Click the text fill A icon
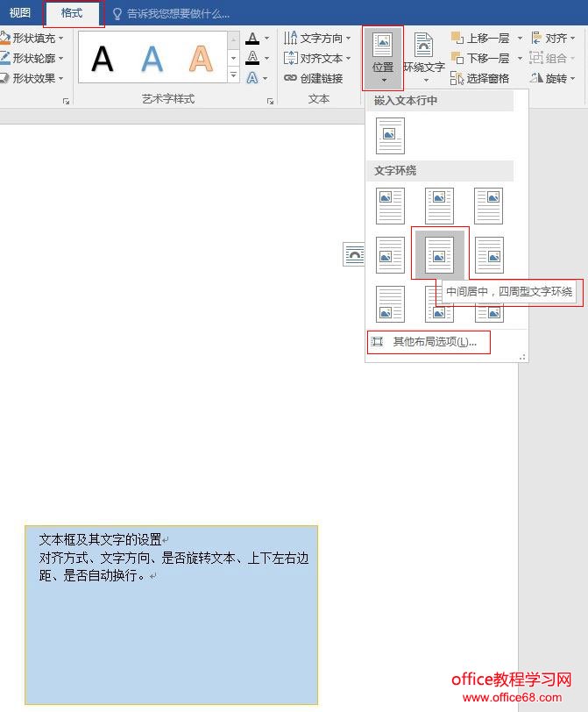This screenshot has width=588, height=712. 252,39
